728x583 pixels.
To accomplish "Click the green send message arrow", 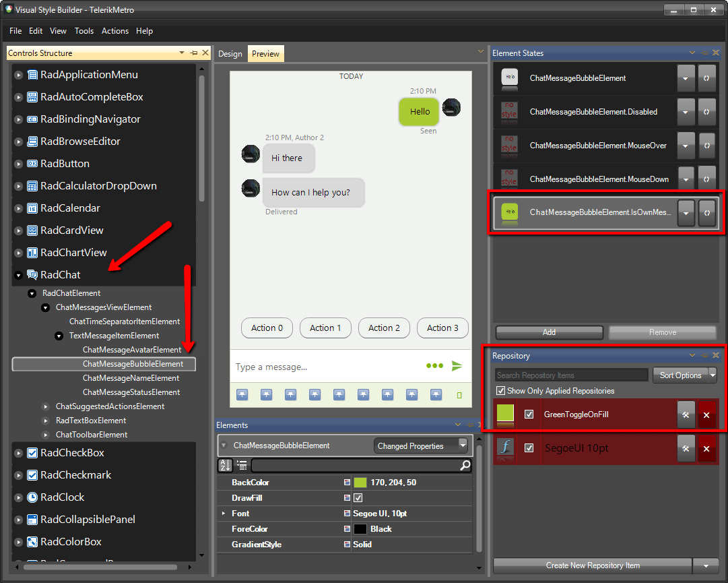I will point(457,366).
